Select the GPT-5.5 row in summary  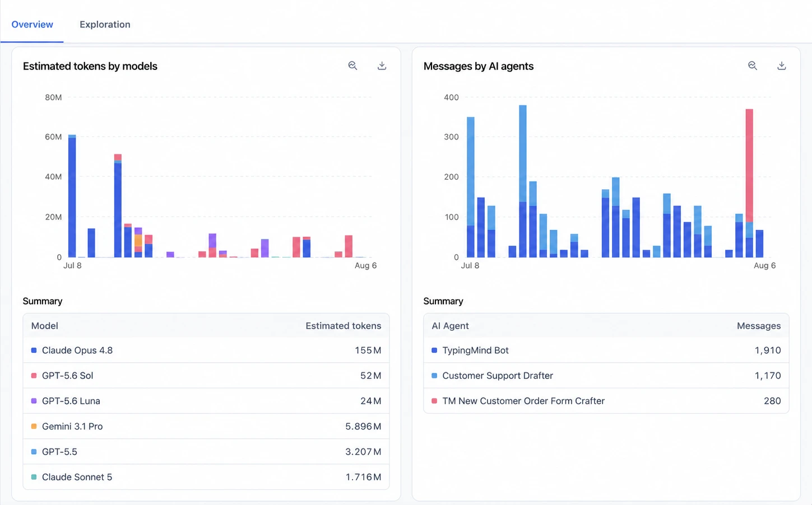pos(206,451)
